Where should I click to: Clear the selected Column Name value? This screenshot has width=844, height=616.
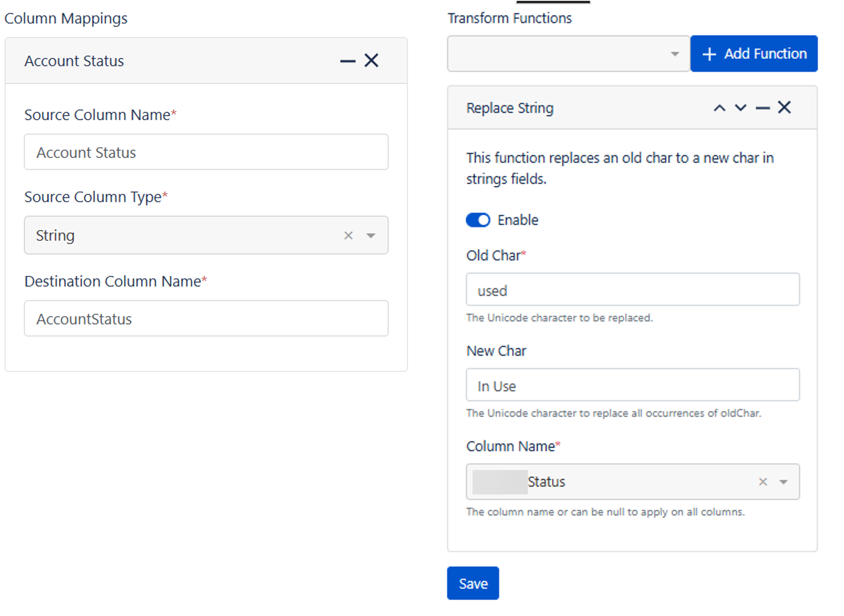click(x=763, y=482)
